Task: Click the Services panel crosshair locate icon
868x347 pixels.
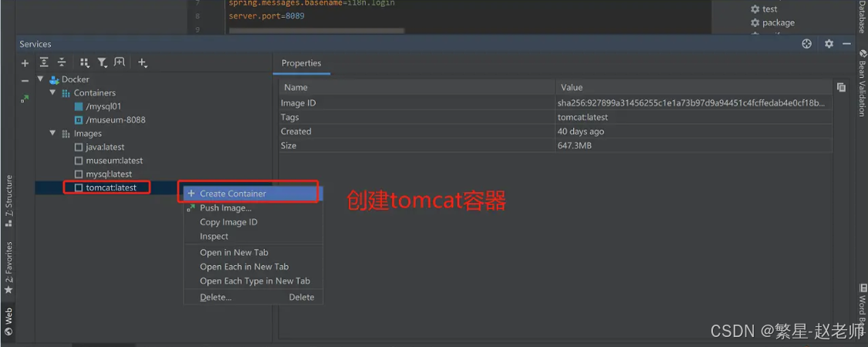Action: click(806, 44)
